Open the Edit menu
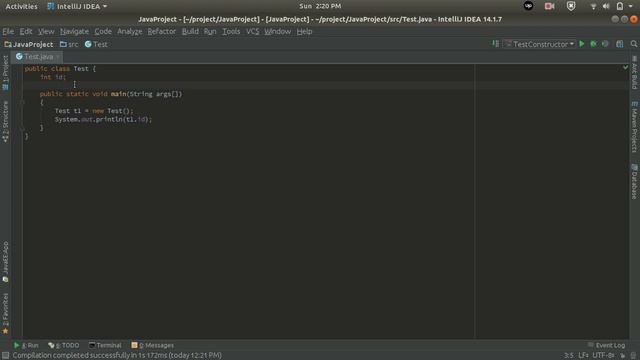The height and width of the screenshot is (360, 640). click(x=26, y=31)
